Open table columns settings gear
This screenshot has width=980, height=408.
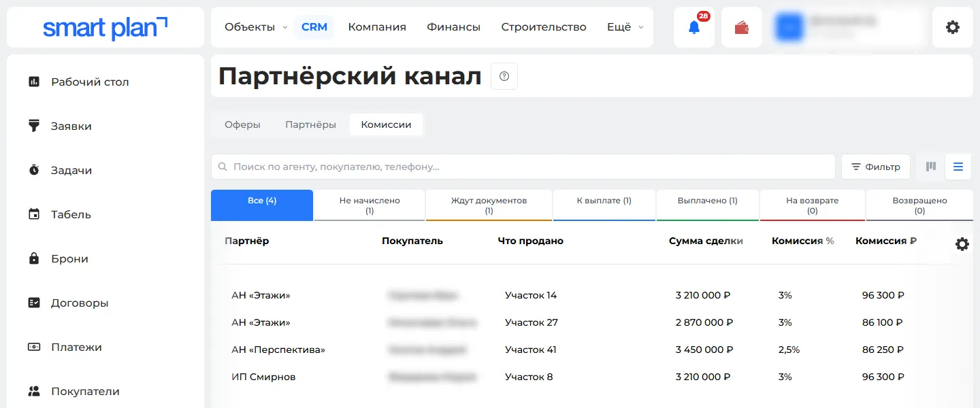point(962,244)
